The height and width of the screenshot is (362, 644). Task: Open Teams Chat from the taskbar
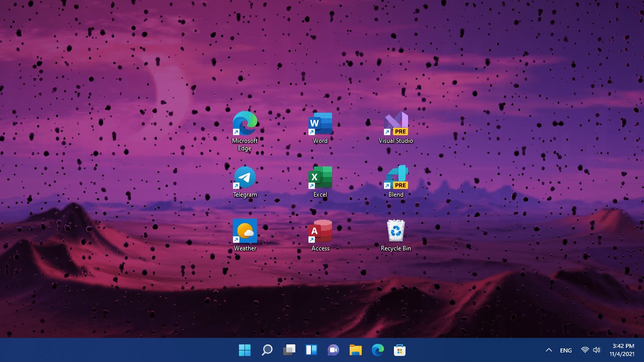pyautogui.click(x=333, y=350)
